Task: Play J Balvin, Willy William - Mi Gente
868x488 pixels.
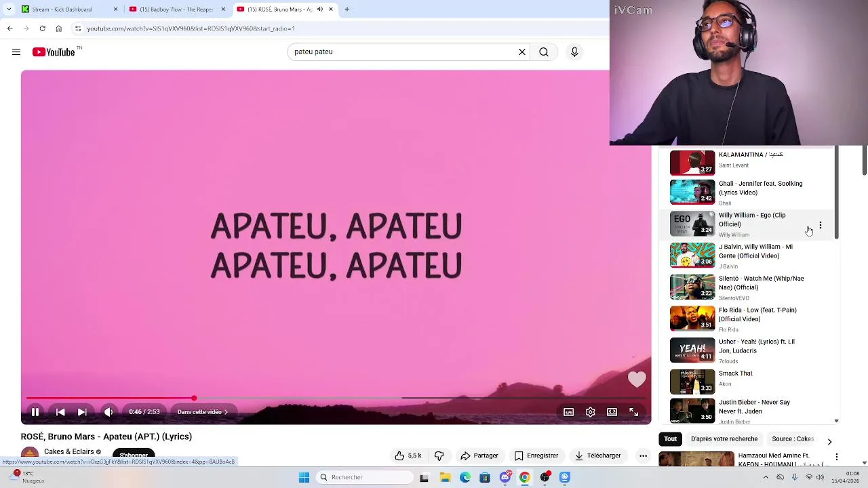Action: click(746, 256)
